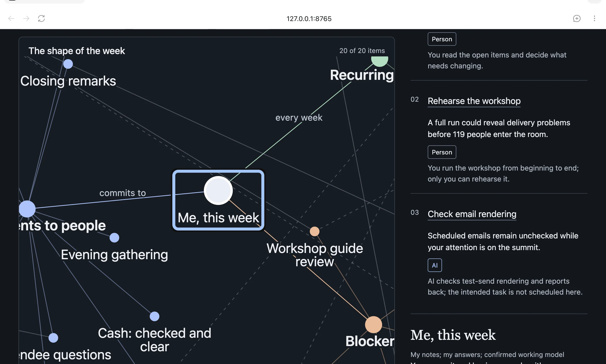Click the address bar showing 127.0.0.1:8765
This screenshot has height=364, width=606.
click(309, 19)
